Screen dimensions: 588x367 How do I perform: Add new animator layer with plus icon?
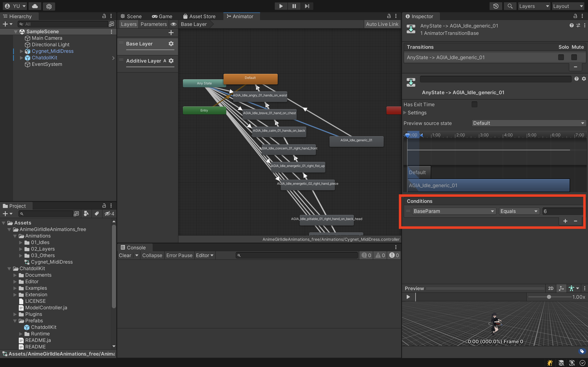click(x=171, y=33)
